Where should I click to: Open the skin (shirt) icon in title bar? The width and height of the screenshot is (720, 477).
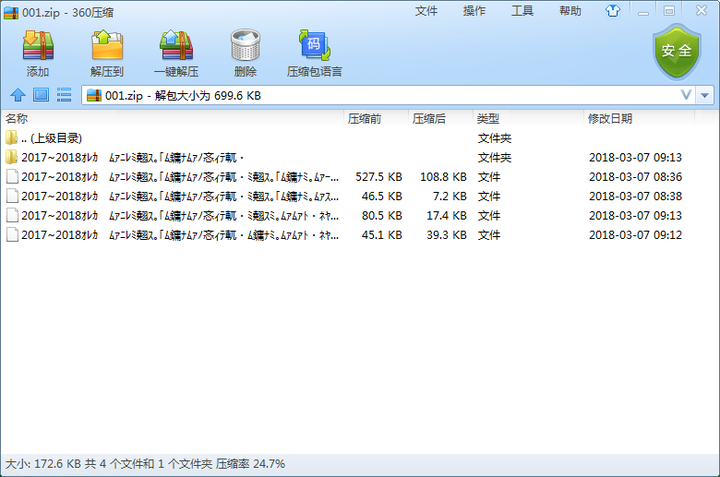(x=613, y=11)
